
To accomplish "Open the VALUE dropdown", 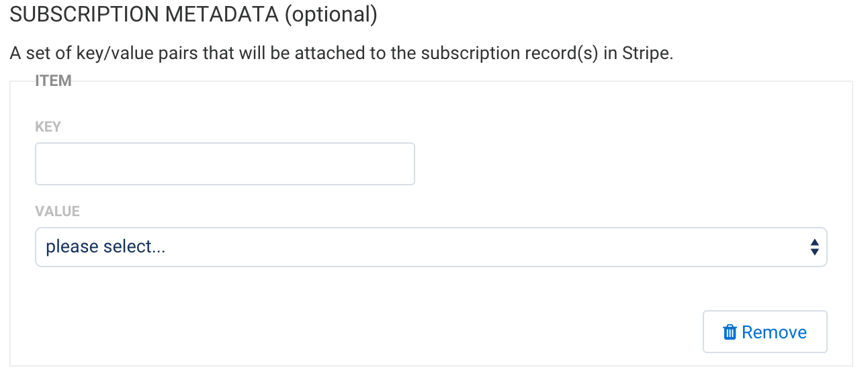I will pyautogui.click(x=431, y=247).
